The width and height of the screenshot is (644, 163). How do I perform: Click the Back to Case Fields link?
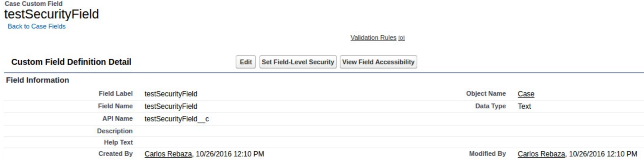coord(37,26)
